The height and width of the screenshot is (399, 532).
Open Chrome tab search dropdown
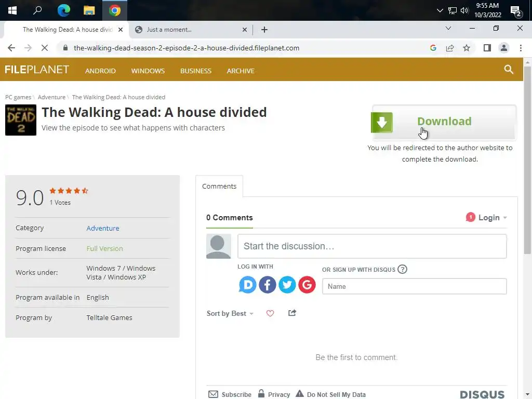[x=448, y=28]
